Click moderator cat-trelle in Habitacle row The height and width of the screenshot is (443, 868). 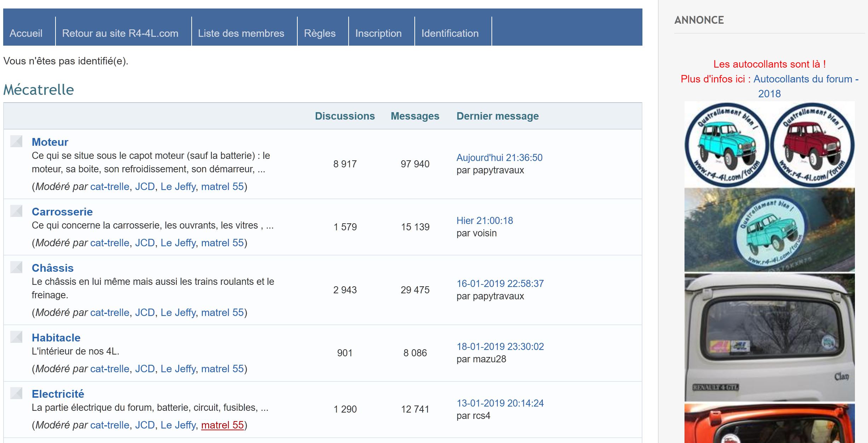pos(110,369)
